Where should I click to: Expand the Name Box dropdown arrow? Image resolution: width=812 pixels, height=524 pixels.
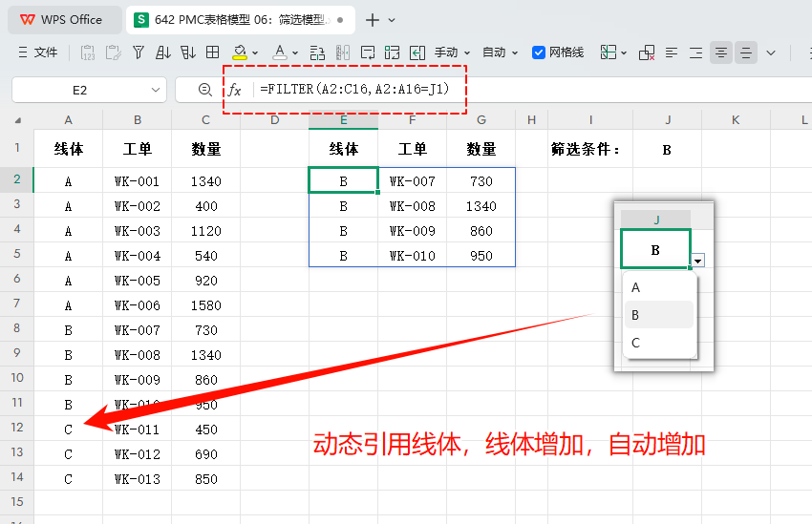156,90
